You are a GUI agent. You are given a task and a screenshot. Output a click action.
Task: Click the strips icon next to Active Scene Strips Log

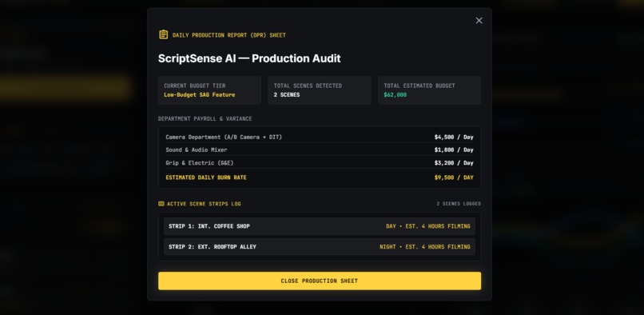(x=161, y=204)
